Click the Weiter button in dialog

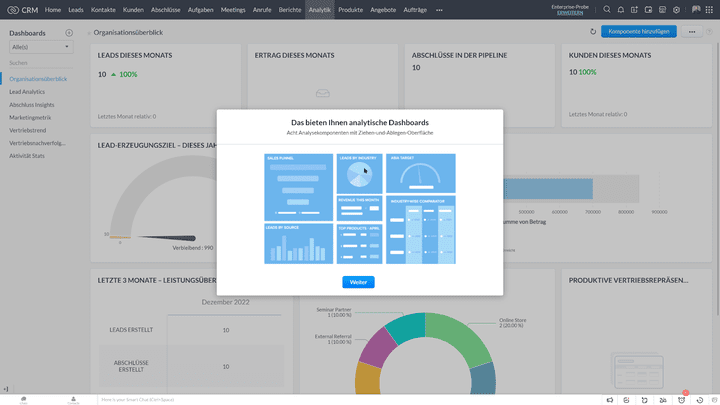pos(358,282)
